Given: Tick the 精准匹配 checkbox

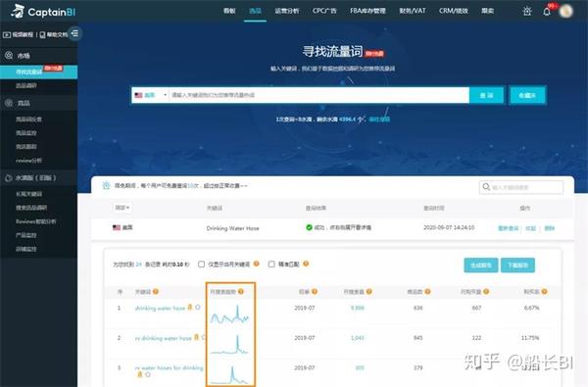Looking at the screenshot, I should point(271,264).
